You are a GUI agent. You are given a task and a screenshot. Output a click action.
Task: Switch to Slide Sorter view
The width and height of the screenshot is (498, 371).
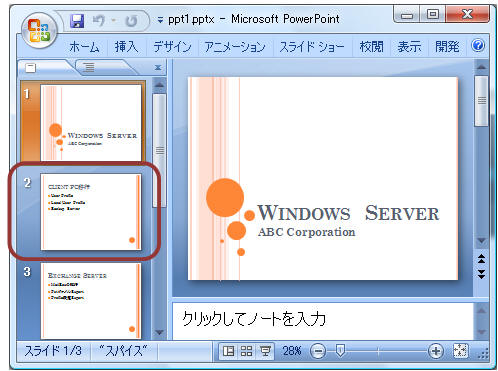246,351
